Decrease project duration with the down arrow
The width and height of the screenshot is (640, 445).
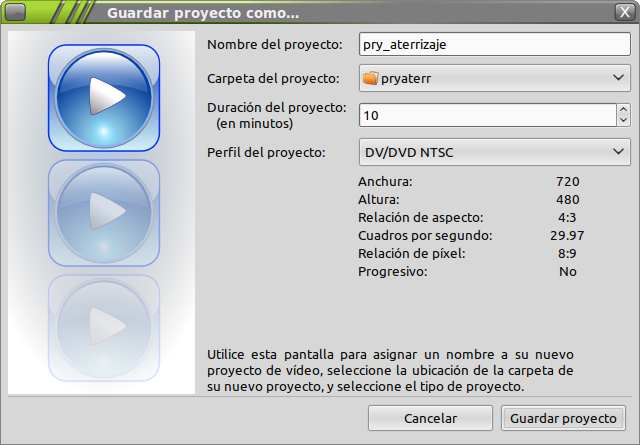pyautogui.click(x=623, y=121)
